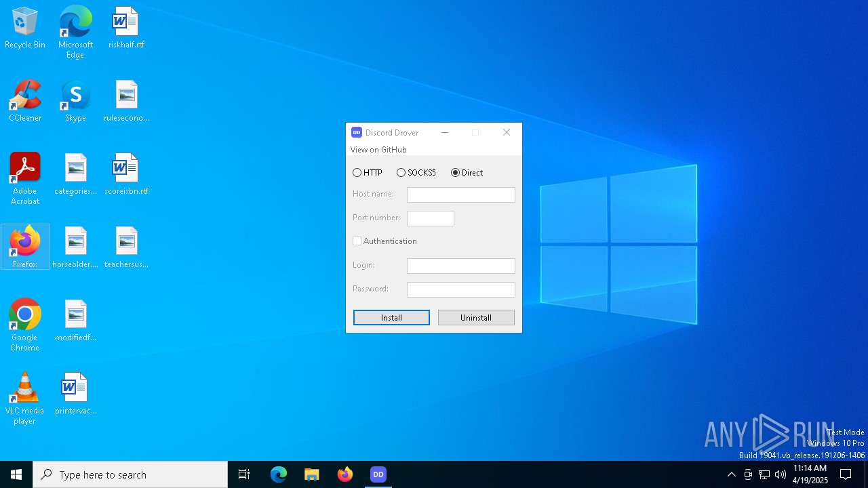868x488 pixels.
Task: Show hidden system tray icons
Action: (731, 474)
